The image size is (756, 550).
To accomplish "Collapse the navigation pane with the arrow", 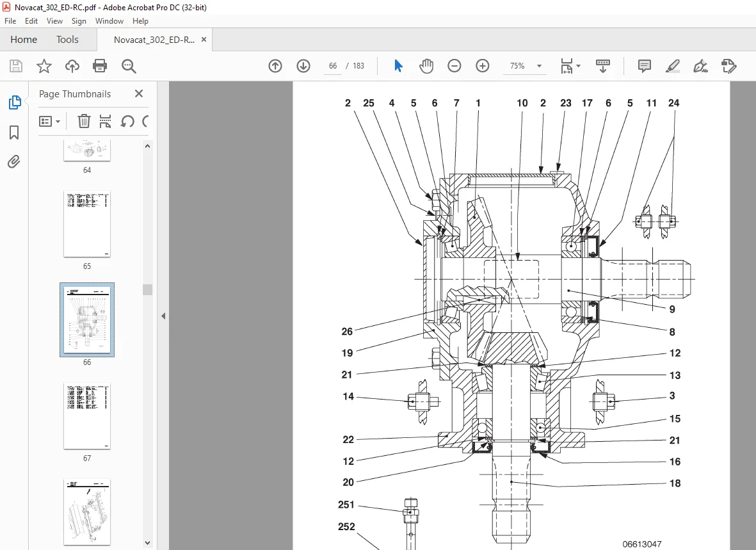I will click(163, 316).
